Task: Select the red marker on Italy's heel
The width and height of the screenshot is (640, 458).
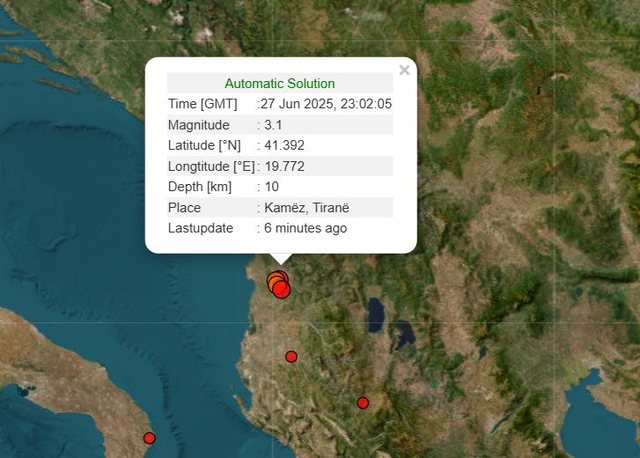Action: [149, 438]
